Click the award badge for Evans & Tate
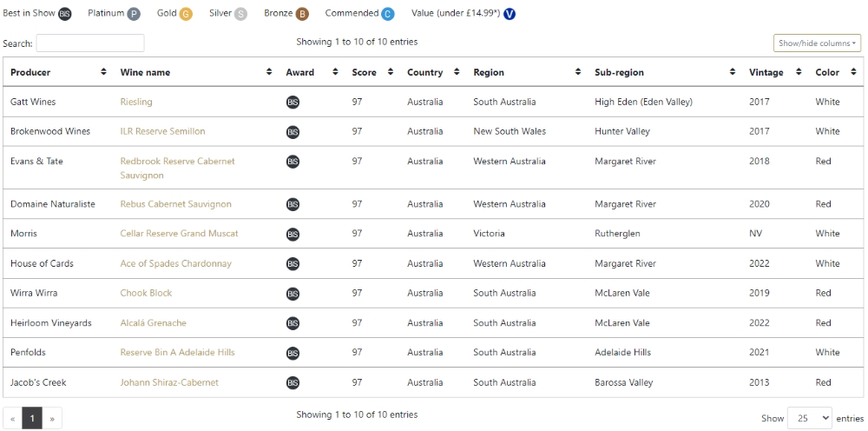Viewport: 868px width, 431px height. [x=293, y=162]
